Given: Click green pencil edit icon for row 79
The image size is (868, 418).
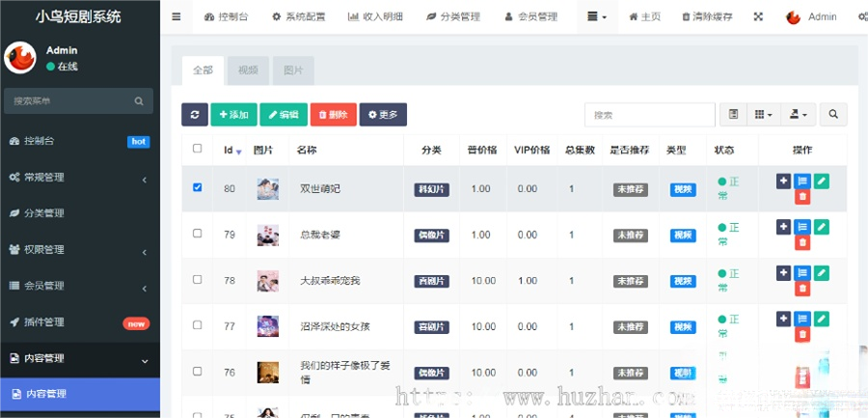Looking at the screenshot, I should click(821, 227).
